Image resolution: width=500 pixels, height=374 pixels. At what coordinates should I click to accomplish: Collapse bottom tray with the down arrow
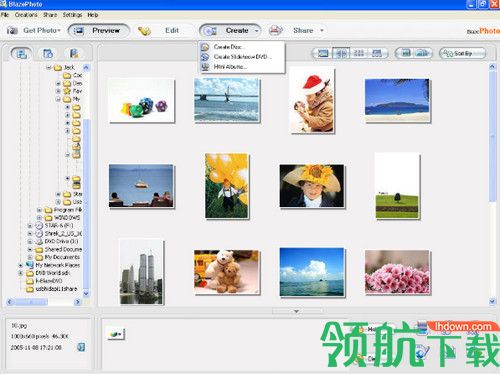tap(296, 311)
